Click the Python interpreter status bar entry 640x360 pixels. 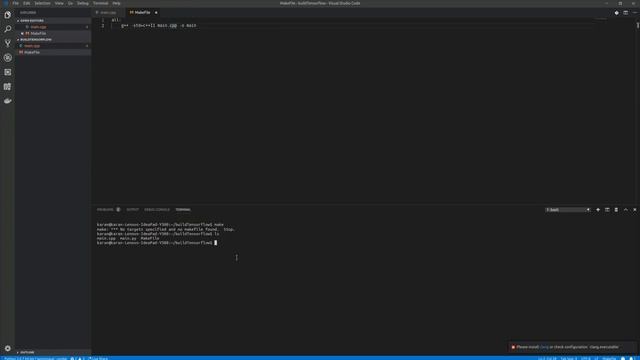pos(36,358)
